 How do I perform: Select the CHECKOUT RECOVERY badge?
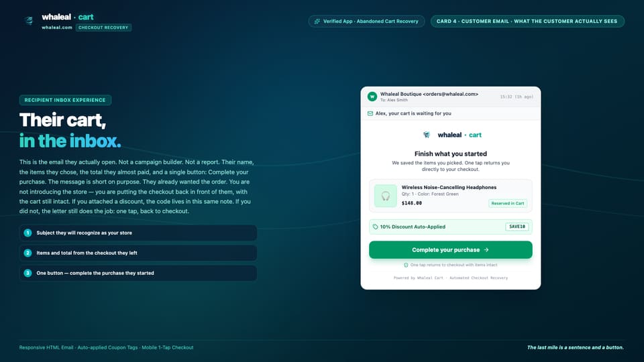pyautogui.click(x=103, y=27)
